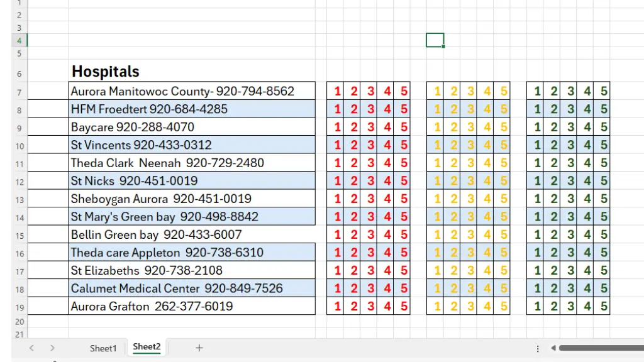Select the Aurora Grafton 262-377-6019 cell
Image resolution: width=644 pixels, height=362 pixels.
(192, 306)
